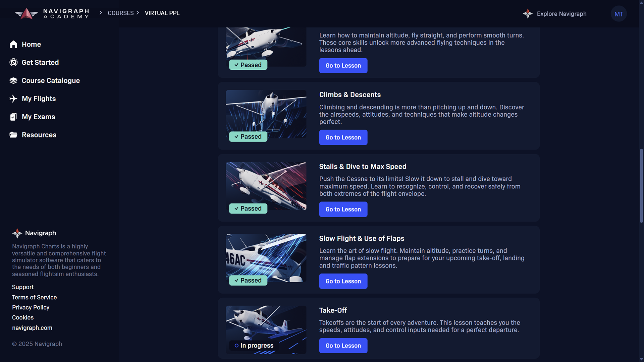This screenshot has width=644, height=362.
Task: Open the Support link in sidebar
Action: pos(23,287)
